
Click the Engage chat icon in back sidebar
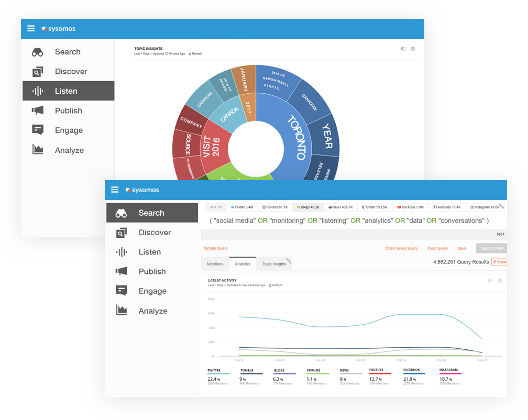pyautogui.click(x=38, y=130)
